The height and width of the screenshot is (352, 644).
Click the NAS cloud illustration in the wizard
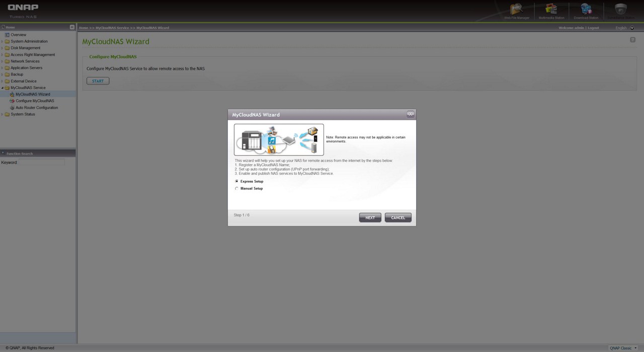279,139
